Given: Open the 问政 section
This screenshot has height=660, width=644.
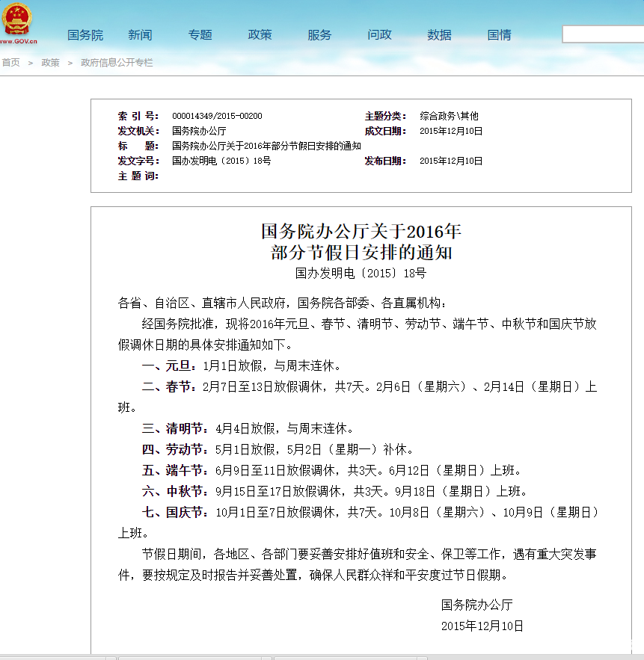Looking at the screenshot, I should coord(379,34).
